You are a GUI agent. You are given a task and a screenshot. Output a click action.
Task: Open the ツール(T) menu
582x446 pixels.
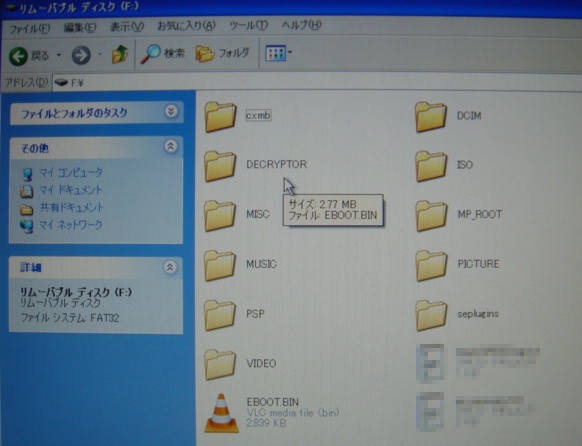click(x=248, y=26)
